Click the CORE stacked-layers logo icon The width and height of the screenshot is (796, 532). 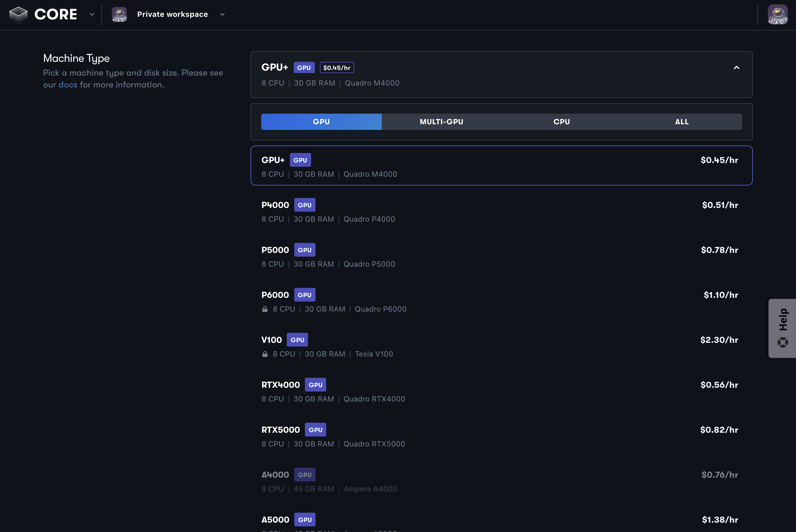[x=18, y=14]
